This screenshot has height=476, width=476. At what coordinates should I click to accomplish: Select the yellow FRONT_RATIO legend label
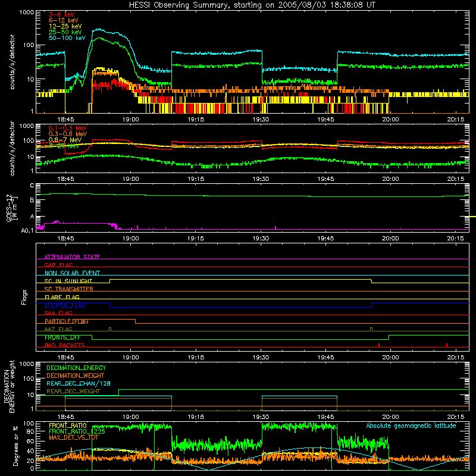[x=68, y=425]
